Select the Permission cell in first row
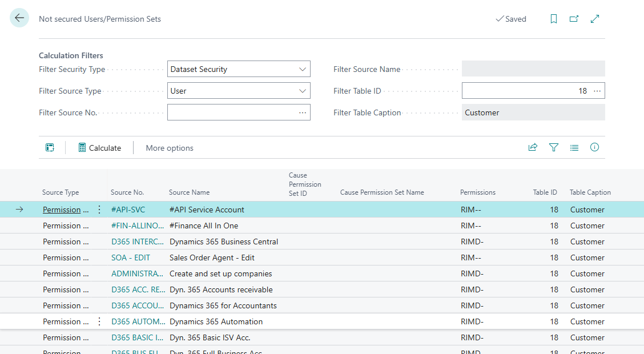The height and width of the screenshot is (354, 644). [x=66, y=210]
